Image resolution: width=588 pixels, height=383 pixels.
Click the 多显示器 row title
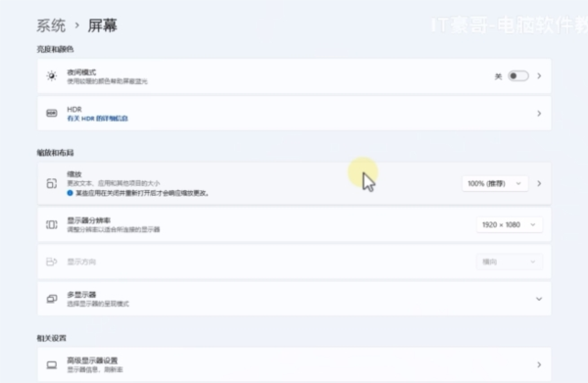point(81,295)
